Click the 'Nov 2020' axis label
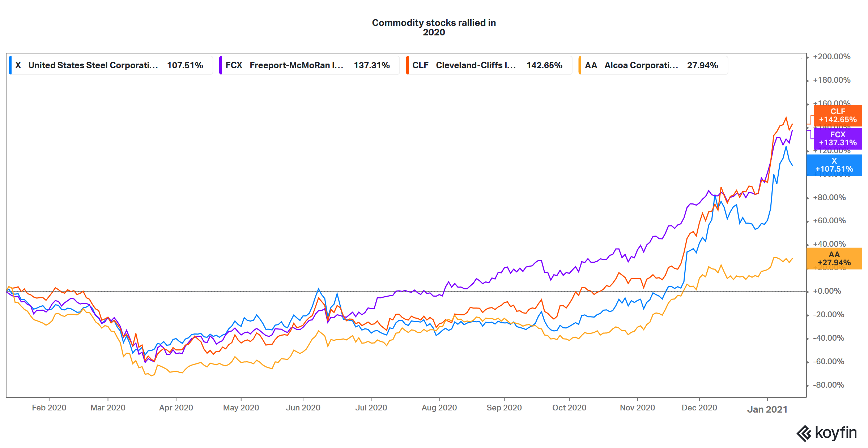Viewport: 868px width, 448px height. click(638, 408)
